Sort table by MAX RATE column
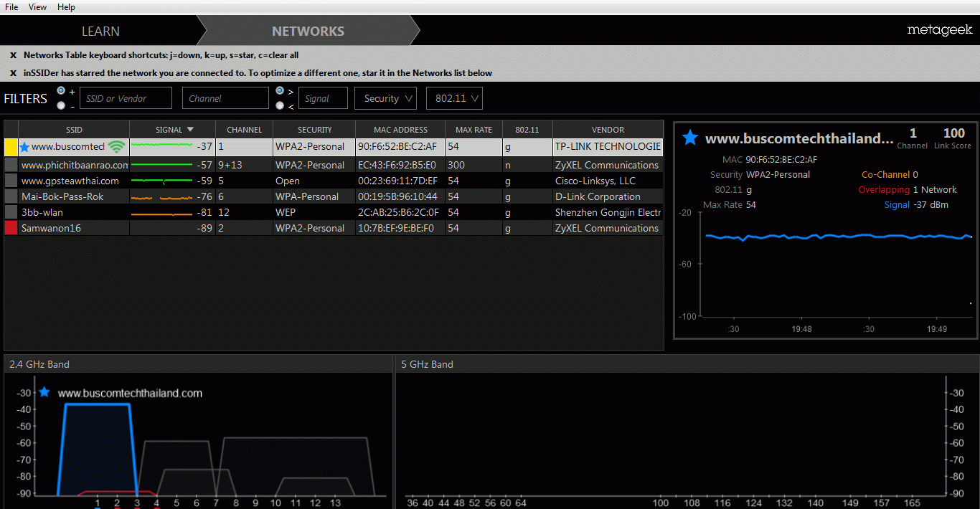Viewport: 980px width, 509px height. coord(473,130)
